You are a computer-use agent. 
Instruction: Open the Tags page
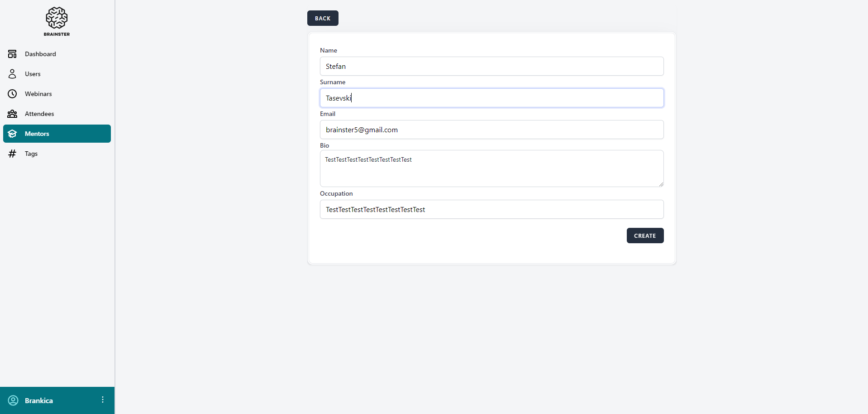click(x=31, y=154)
